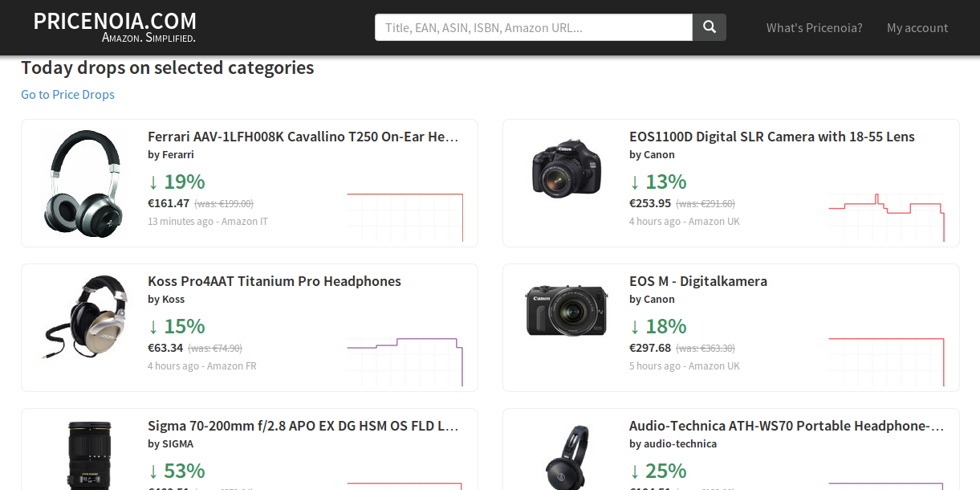Viewport: 980px width, 490px height.
Task: Click the 53% drop on Sigma lens
Action: pos(177,471)
